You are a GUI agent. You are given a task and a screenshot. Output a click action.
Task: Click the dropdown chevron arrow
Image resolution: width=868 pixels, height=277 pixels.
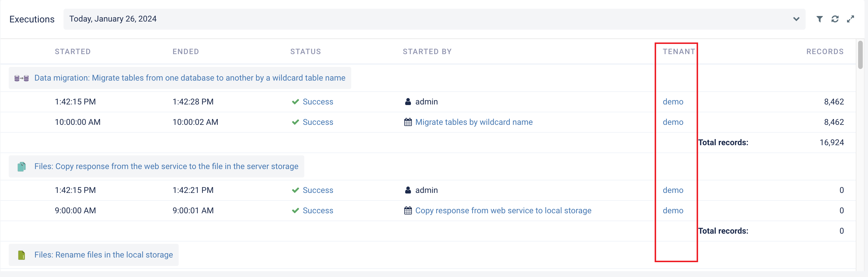click(796, 19)
